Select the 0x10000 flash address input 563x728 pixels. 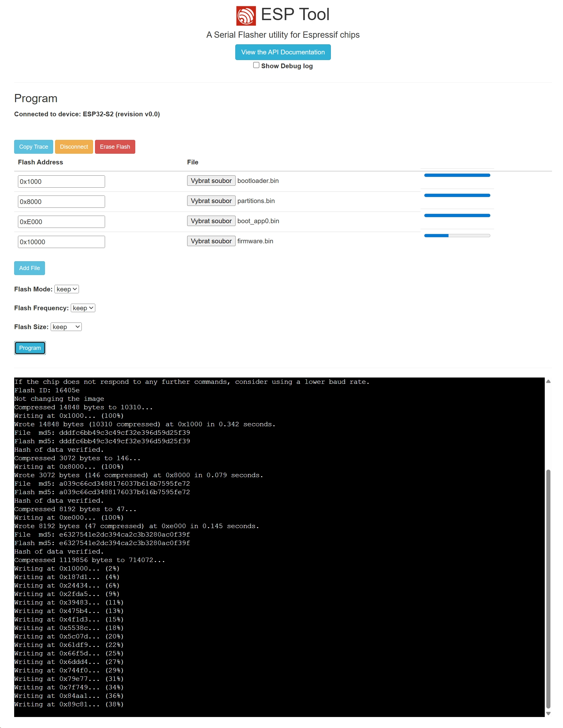[x=61, y=242]
